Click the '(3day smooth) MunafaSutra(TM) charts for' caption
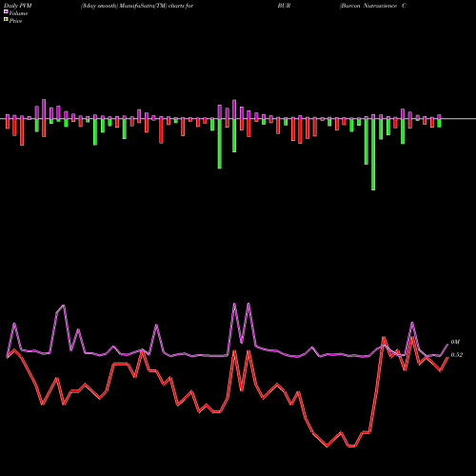Image resolution: width=476 pixels, height=476 pixels. coord(137,6)
